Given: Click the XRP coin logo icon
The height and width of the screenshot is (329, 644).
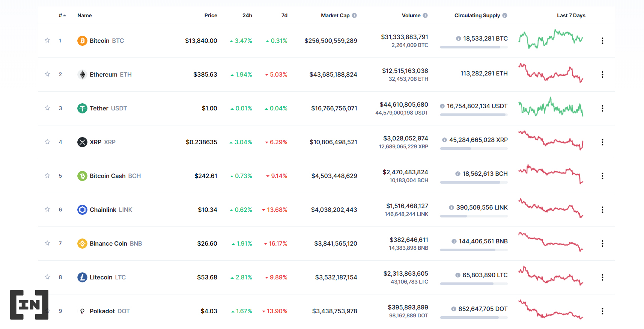Looking at the screenshot, I should coord(82,142).
